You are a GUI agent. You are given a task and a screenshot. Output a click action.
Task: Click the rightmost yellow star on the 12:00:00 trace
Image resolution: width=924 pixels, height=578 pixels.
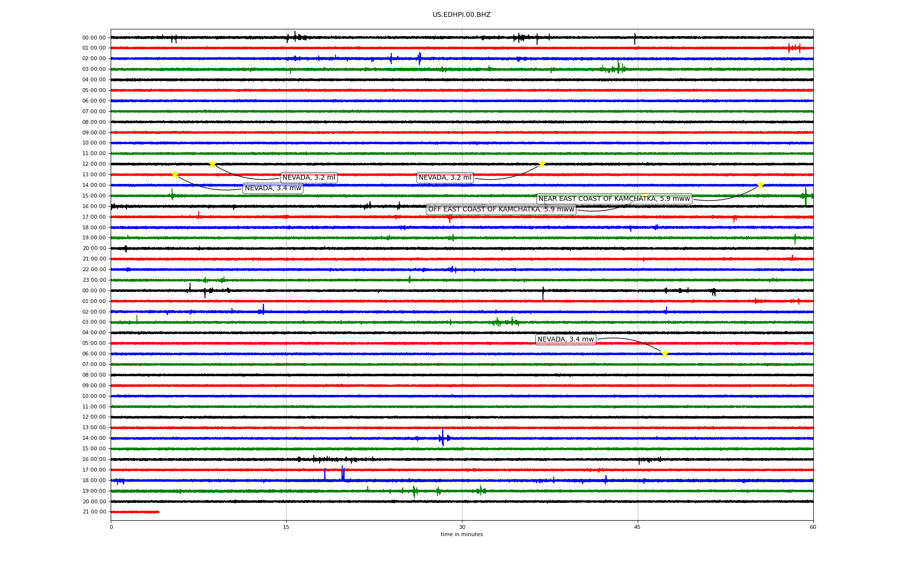click(x=542, y=164)
